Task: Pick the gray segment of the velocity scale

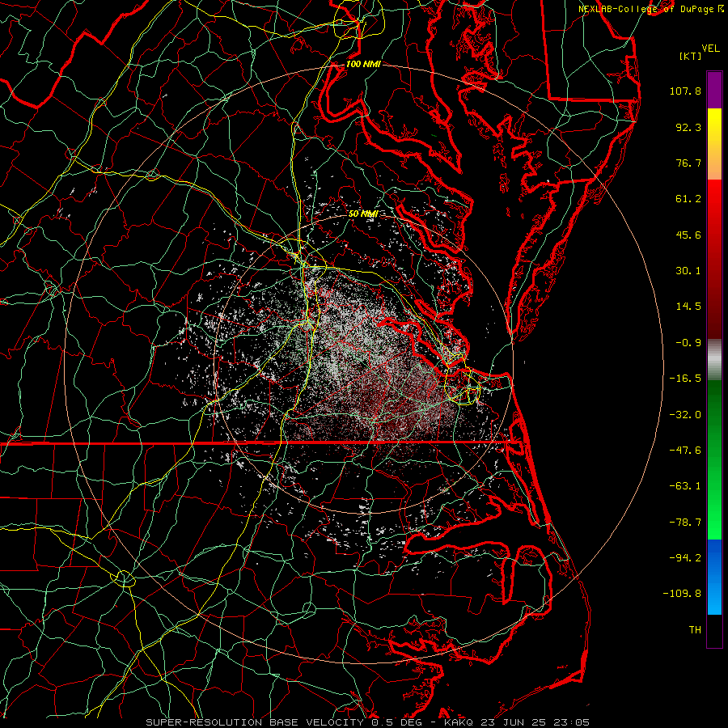Action: click(714, 359)
